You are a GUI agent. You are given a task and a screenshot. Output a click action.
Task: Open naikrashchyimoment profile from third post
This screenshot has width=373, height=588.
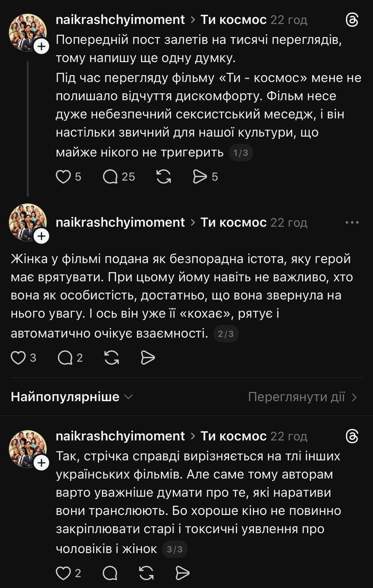pos(120,436)
